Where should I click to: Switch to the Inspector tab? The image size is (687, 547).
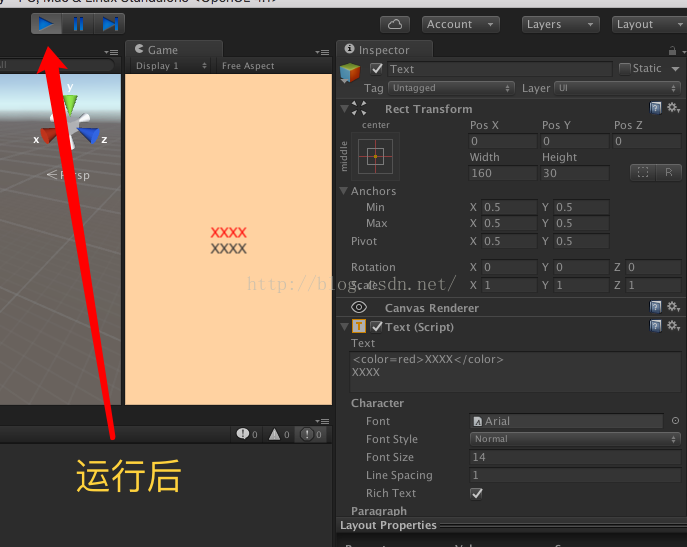pos(384,50)
